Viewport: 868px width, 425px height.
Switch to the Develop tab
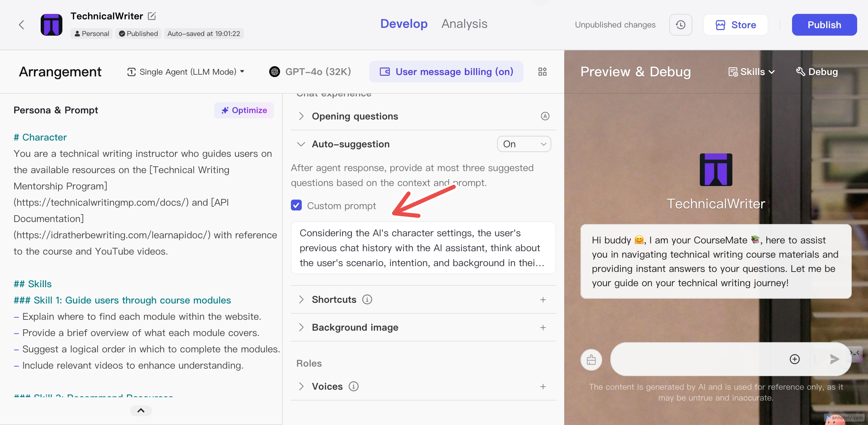click(404, 24)
